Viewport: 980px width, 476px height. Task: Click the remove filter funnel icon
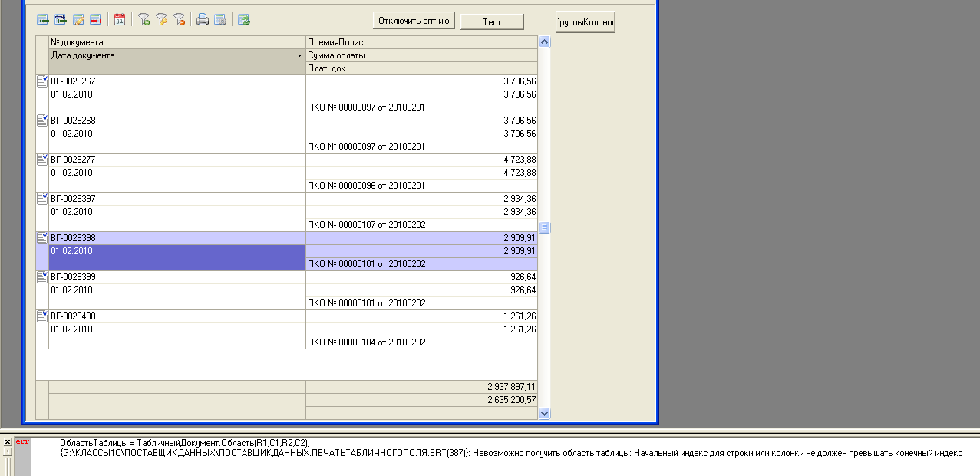point(179,20)
